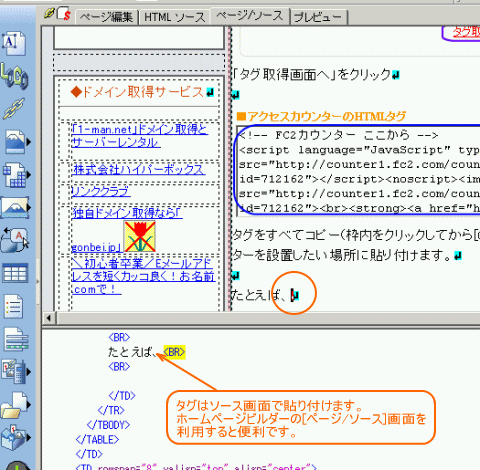Screen dimensions: 480x470
Task: Open the framed photo insert tool
Action: (15, 207)
